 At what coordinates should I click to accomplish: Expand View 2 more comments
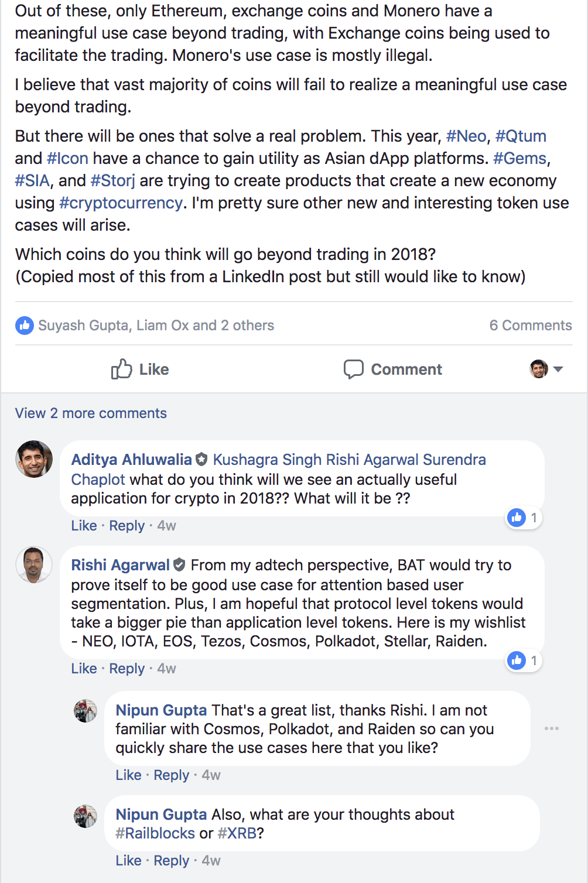(x=91, y=413)
